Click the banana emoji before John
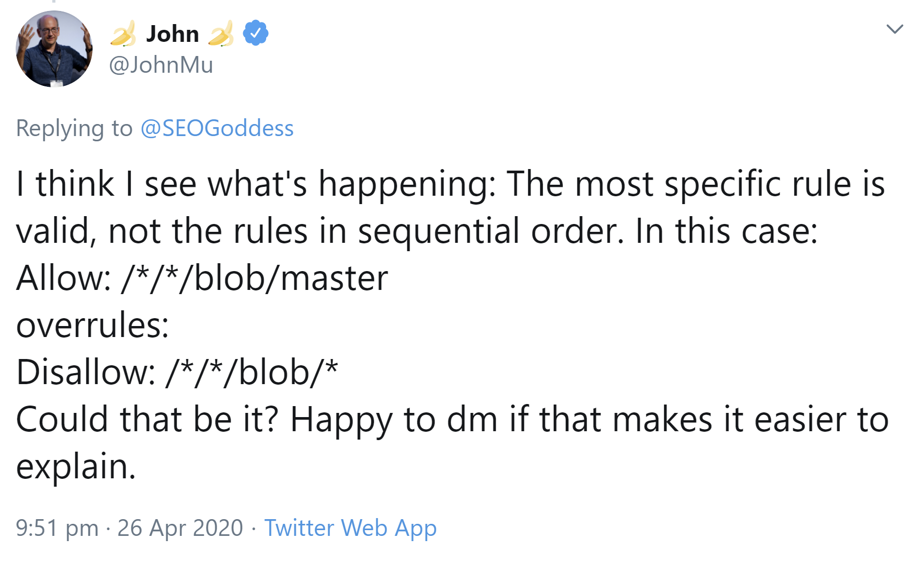The width and height of the screenshot is (924, 561). [123, 34]
